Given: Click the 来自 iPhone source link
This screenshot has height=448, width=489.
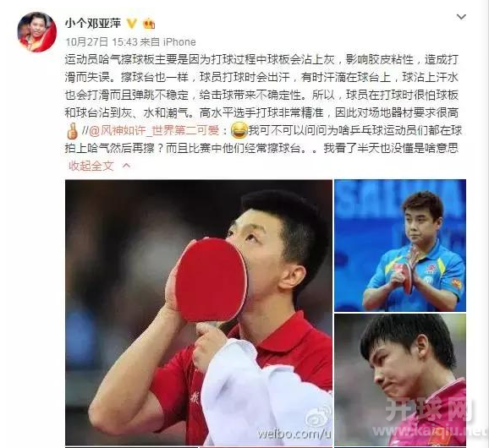Looking at the screenshot, I should click(x=168, y=41).
